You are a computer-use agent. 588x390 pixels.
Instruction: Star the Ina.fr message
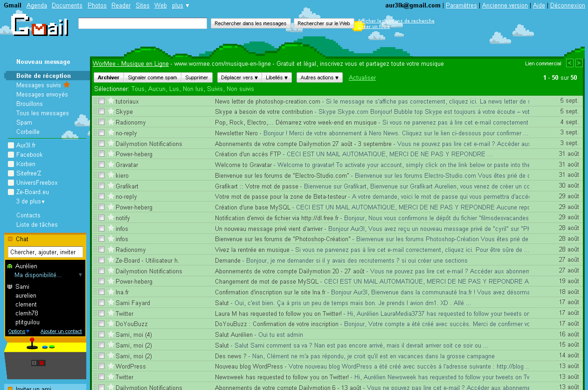111,292
